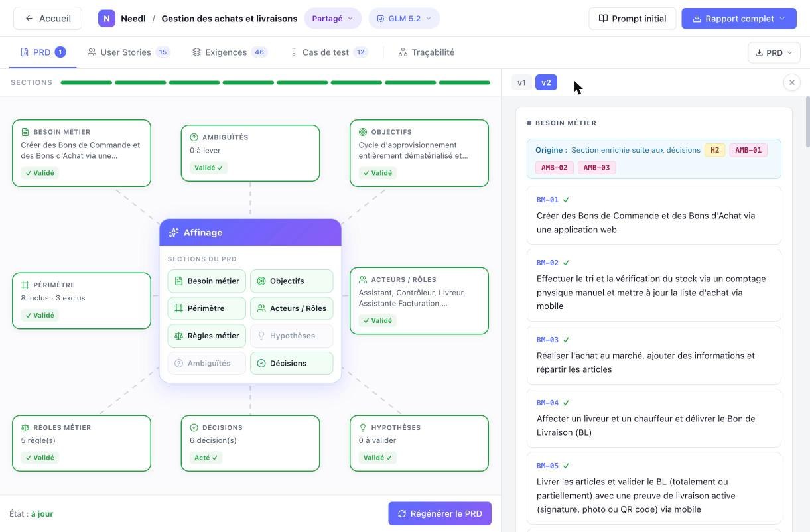Screen dimensions: 810x532
Task: Select the v2 version toggle
Action: click(546, 83)
